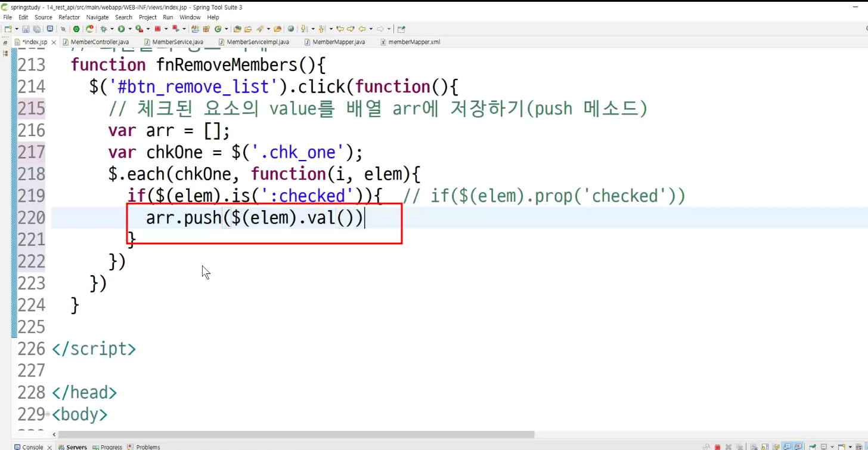The width and height of the screenshot is (868, 450).
Task: Open the File menu
Action: (8, 17)
